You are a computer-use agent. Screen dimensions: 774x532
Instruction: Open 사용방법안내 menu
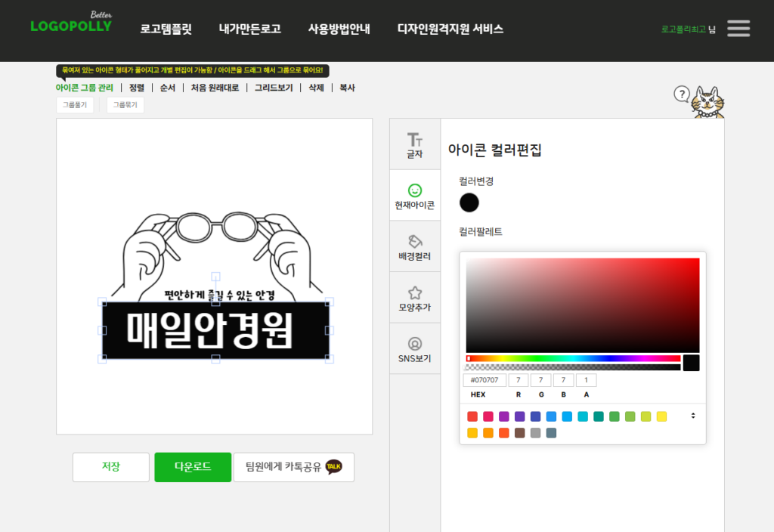coord(339,29)
